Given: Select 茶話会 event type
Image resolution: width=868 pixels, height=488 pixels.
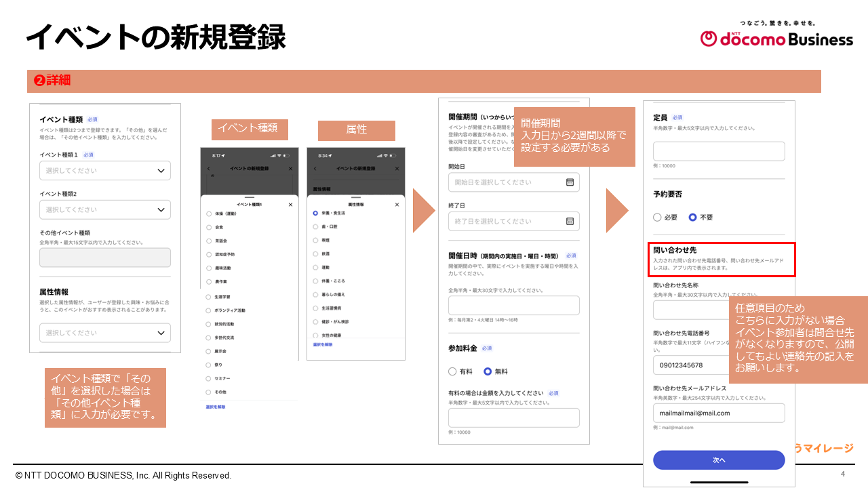Looking at the screenshot, I should pos(209,241).
